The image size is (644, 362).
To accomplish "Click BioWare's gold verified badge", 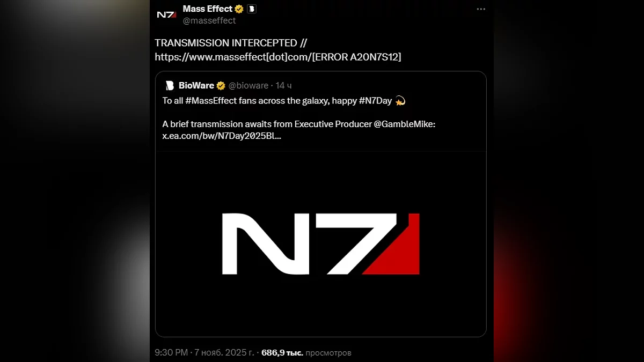I will tap(221, 86).
